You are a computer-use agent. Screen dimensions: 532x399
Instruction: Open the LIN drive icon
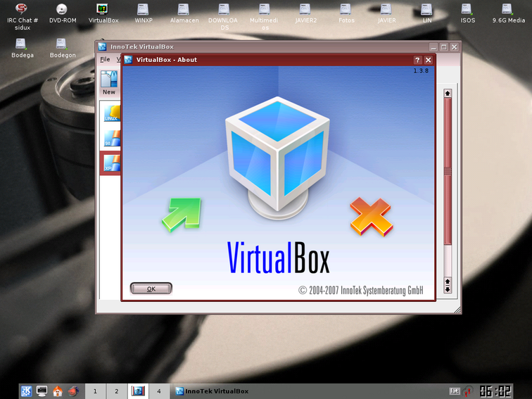coord(427,13)
